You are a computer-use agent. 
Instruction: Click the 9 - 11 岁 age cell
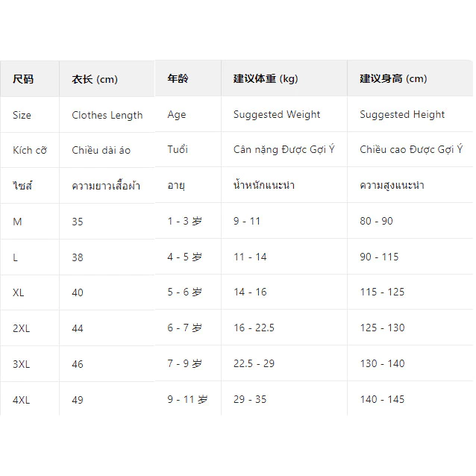click(x=187, y=399)
